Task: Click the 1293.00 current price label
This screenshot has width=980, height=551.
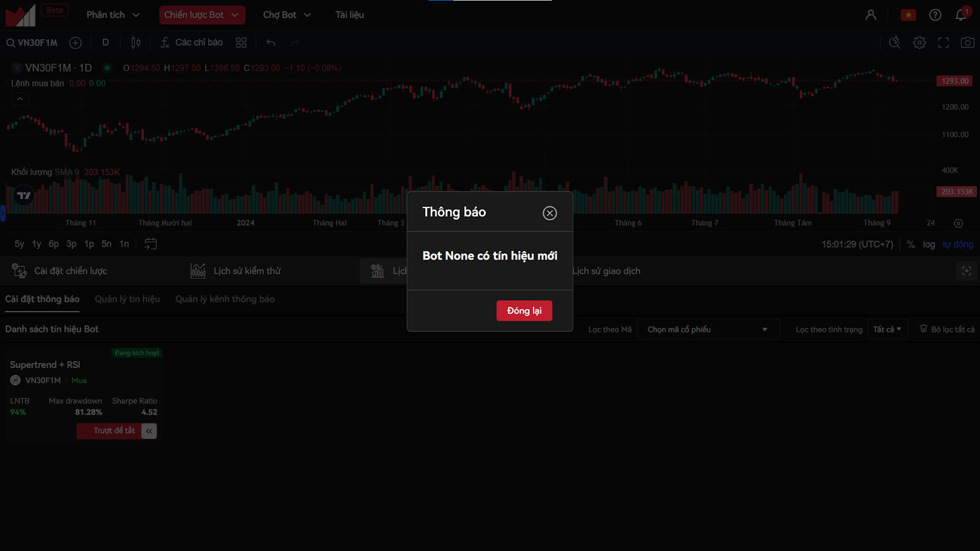Action: click(955, 81)
